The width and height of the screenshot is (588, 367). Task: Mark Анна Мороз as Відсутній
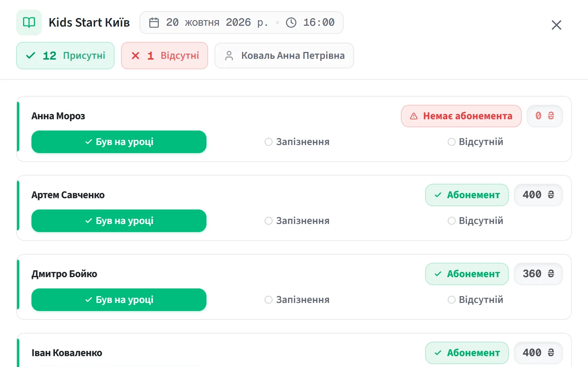[x=475, y=142]
